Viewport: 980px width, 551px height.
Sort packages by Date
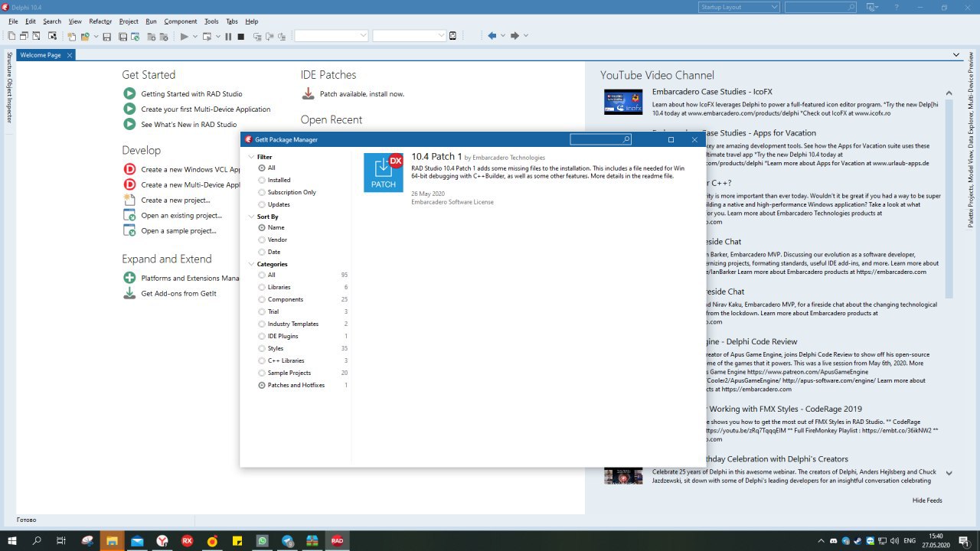point(262,252)
